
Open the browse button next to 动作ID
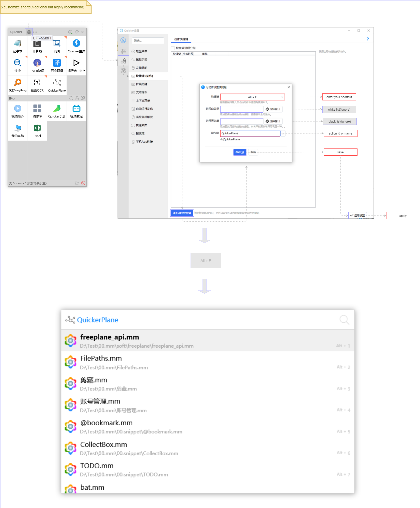click(283, 133)
